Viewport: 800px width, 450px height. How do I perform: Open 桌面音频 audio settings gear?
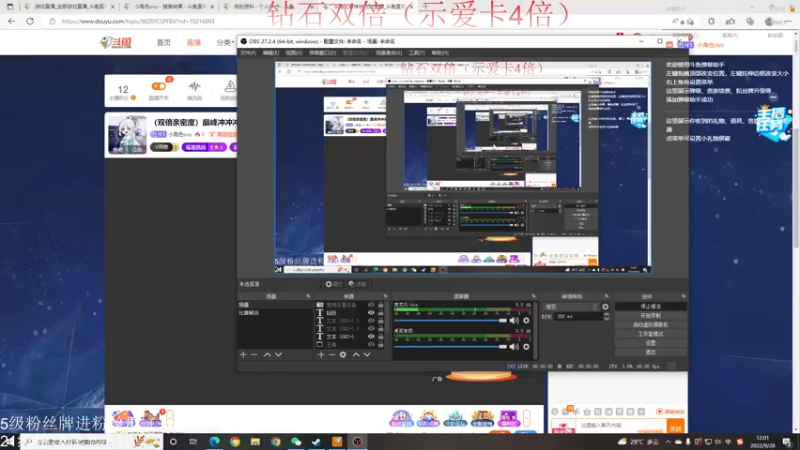[x=526, y=347]
